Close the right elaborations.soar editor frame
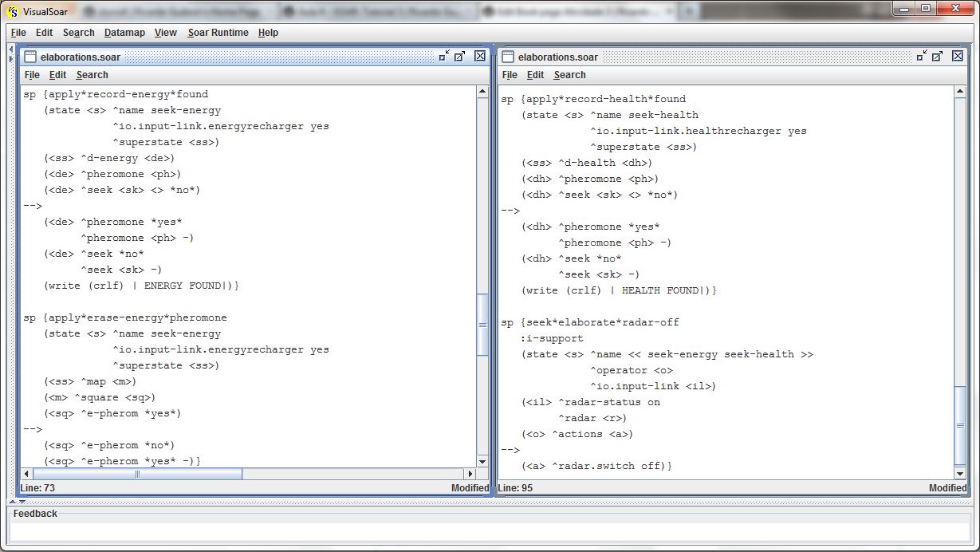This screenshot has height=552, width=980. pos(958,56)
